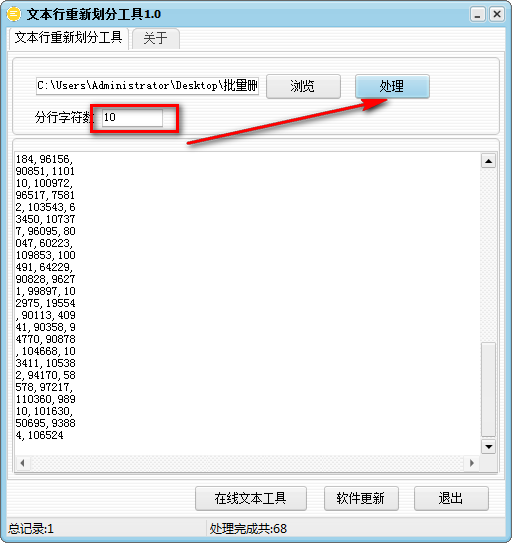The width and height of the screenshot is (512, 543).
Task: Click the horizontal scrollbar track
Action: [247, 463]
